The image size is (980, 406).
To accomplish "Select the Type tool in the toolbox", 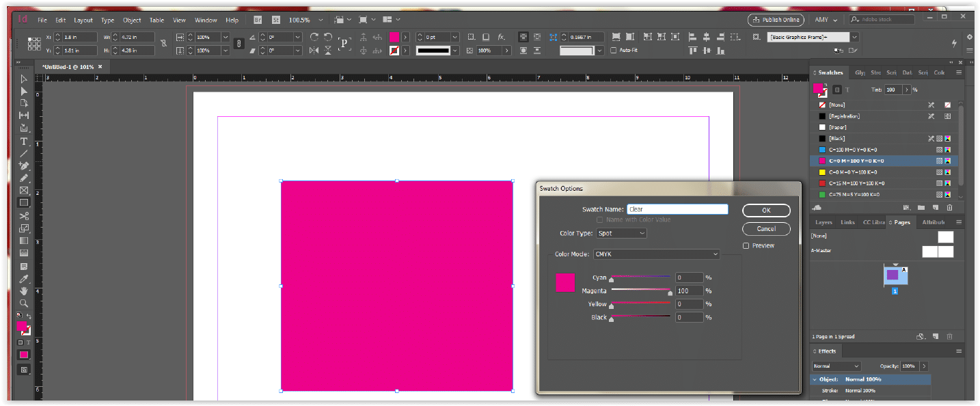I will point(24,141).
